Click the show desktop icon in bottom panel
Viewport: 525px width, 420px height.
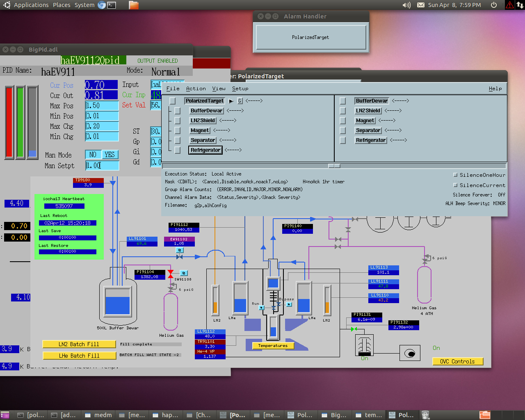(x=5, y=415)
